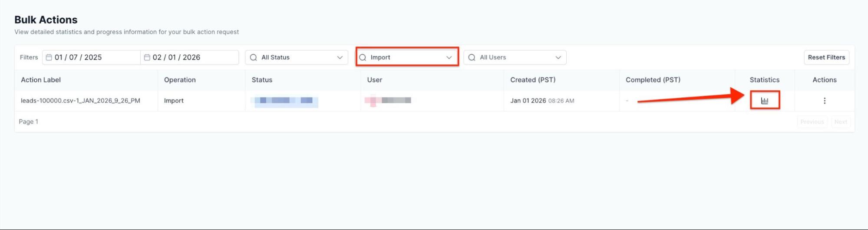
Task: Click the Completed (PST) column header
Action: click(653, 80)
